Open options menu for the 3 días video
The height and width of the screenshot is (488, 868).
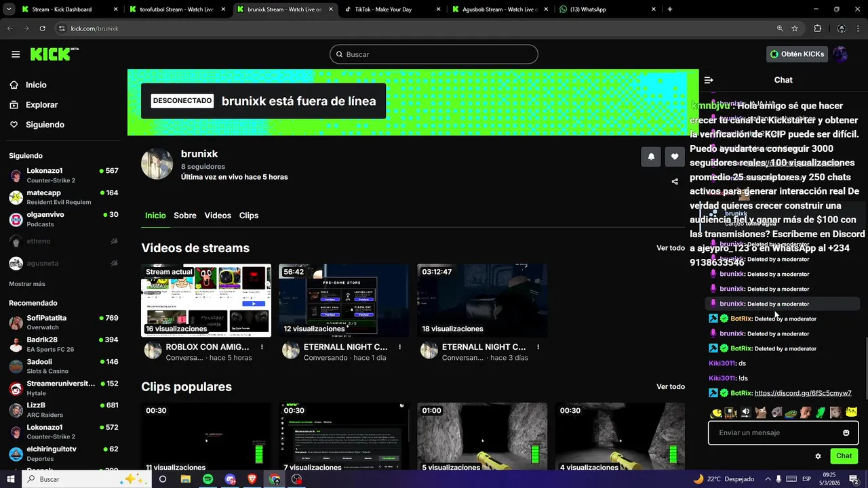pos(538,347)
